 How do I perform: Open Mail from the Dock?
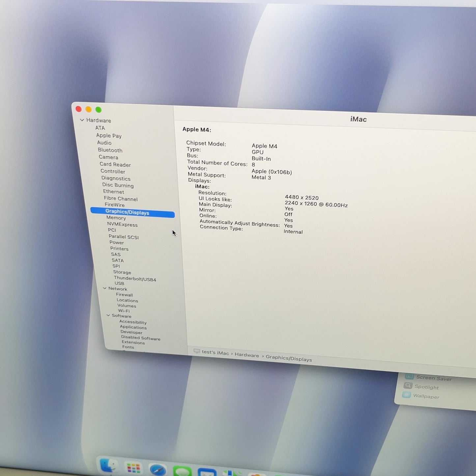pos(207,473)
